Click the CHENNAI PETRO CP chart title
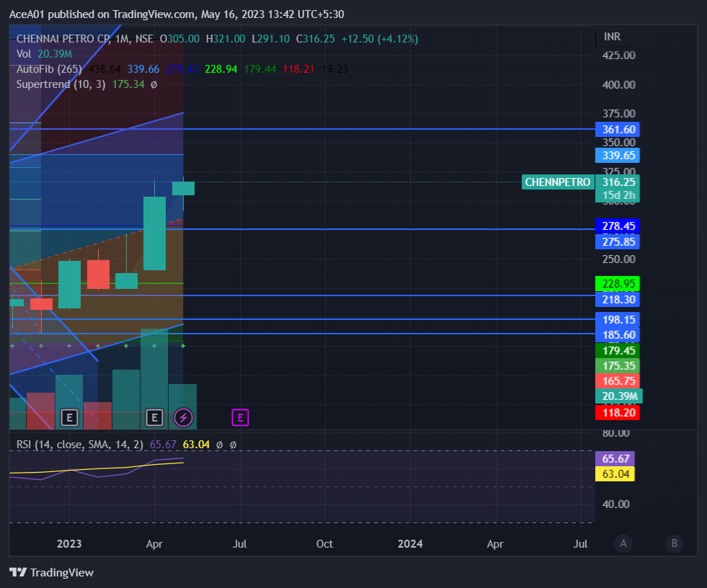This screenshot has width=707, height=588. (63, 39)
